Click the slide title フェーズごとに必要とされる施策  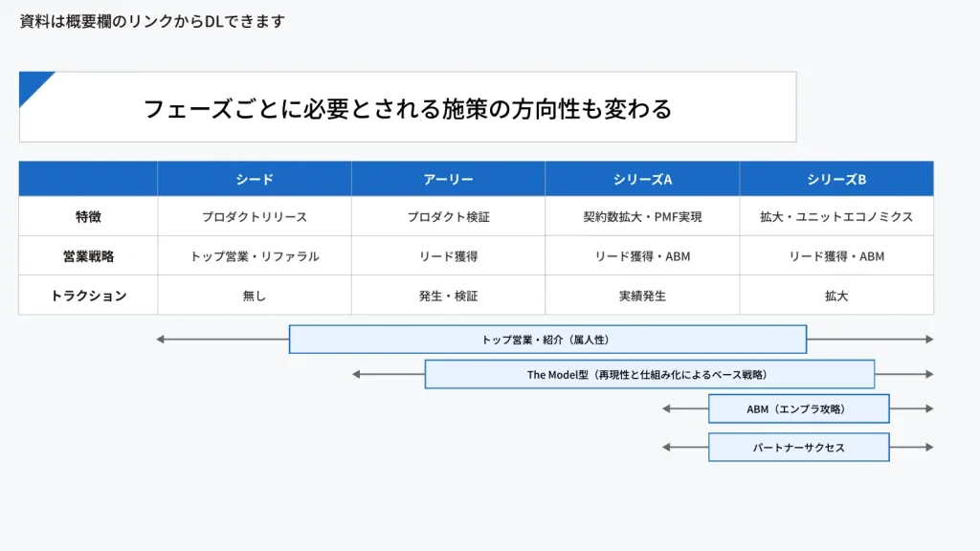tap(408, 108)
